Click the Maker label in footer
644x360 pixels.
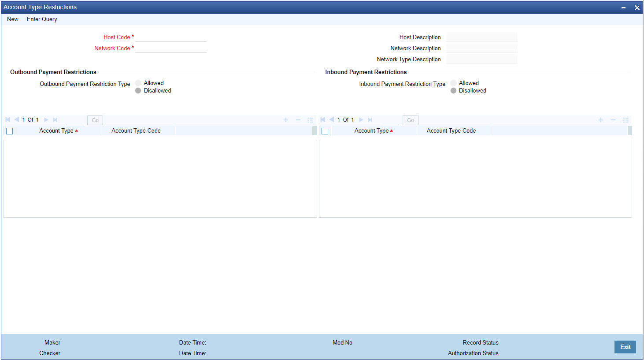52,343
